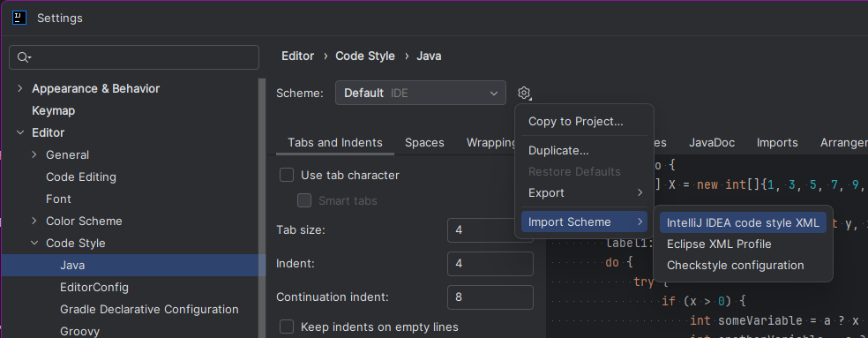The width and height of the screenshot is (868, 338).
Task: Select EditorConfig in the settings tree
Action: [94, 288]
